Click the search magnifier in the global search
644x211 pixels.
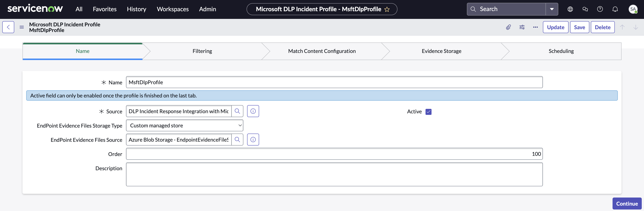tap(473, 9)
